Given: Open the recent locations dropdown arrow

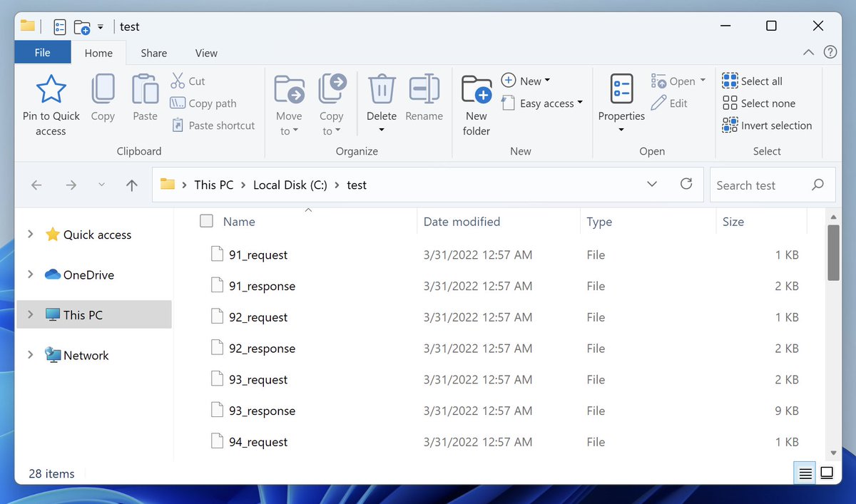Looking at the screenshot, I should pyautogui.click(x=101, y=185).
